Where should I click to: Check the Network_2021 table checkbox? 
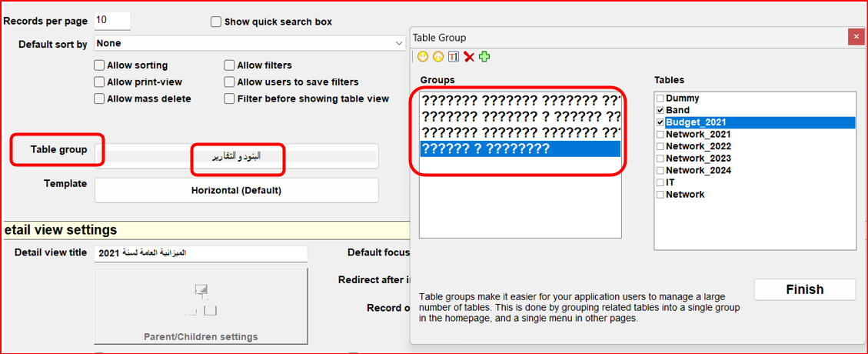click(660, 135)
